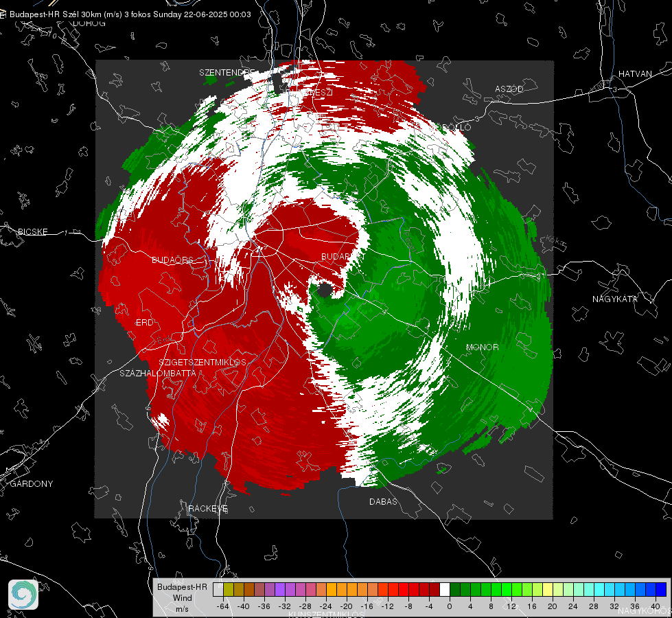Click the GÁRDONY city label
Viewport: 672px width, 618px height.
[32, 484]
